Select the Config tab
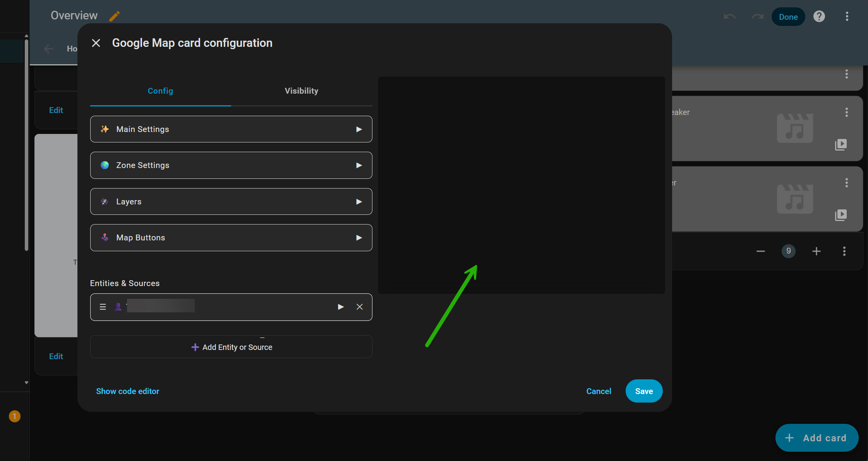Viewport: 868px width, 461px height. [x=160, y=91]
